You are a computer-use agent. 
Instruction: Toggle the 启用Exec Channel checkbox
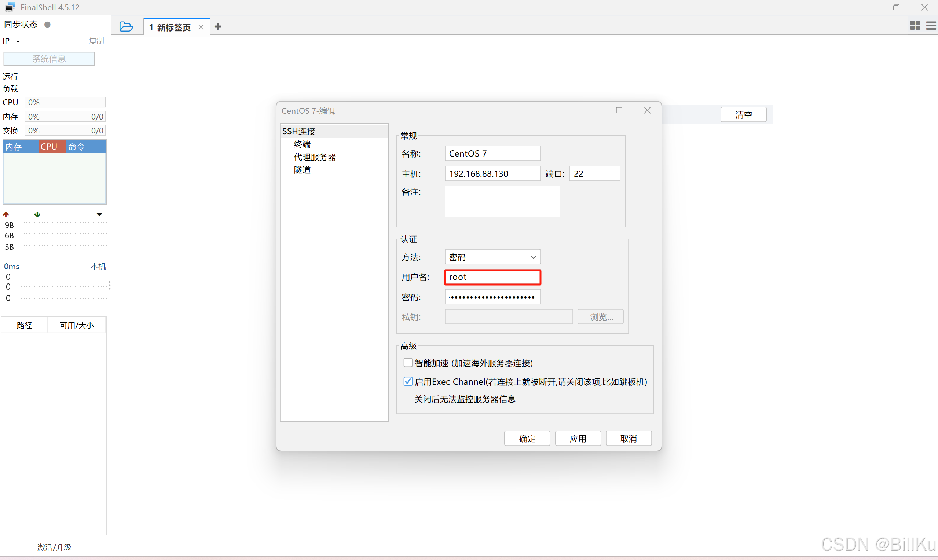(408, 381)
